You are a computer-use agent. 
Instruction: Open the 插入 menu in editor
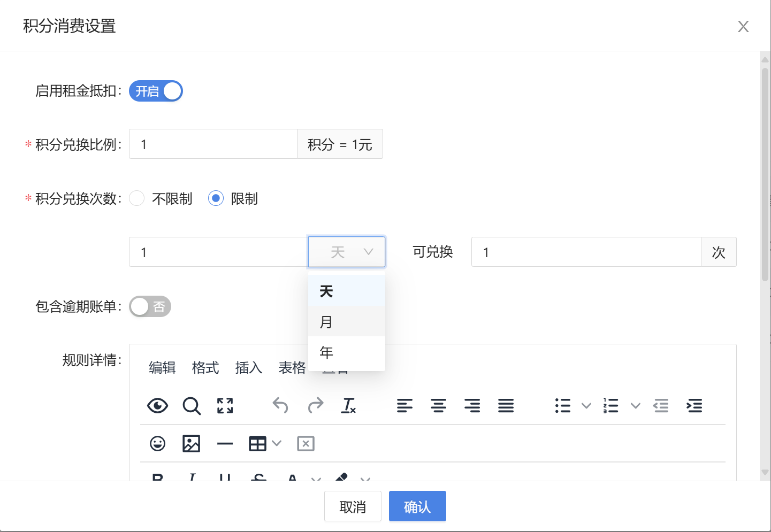249,368
